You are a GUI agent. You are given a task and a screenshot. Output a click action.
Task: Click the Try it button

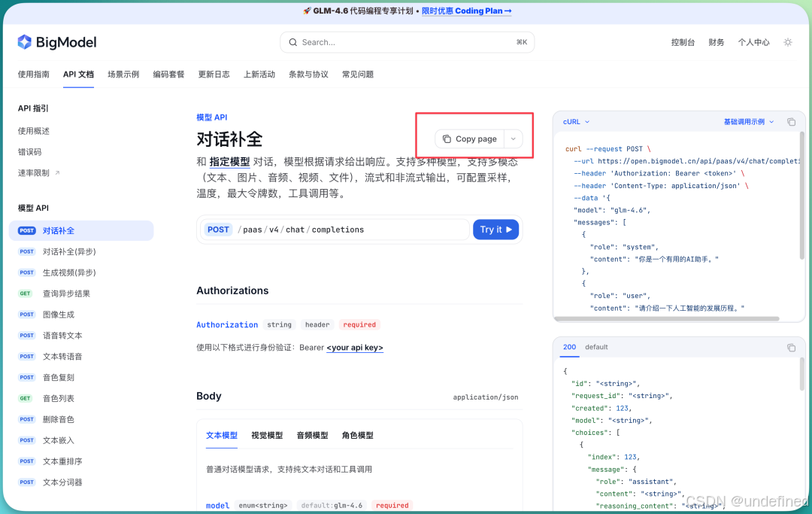[x=496, y=230]
